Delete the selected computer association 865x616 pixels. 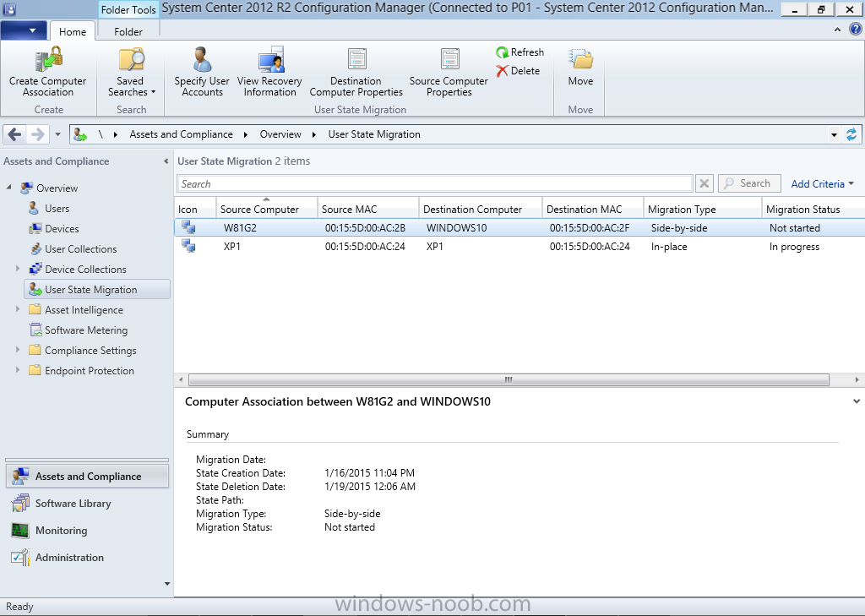[x=518, y=71]
